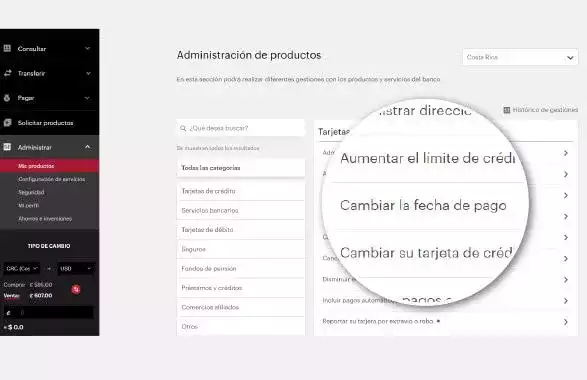Expand the Consultar menu chevron
Viewport: 587px width, 380px height.
coord(88,48)
